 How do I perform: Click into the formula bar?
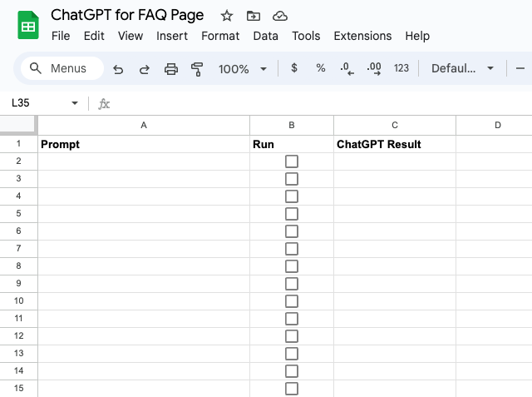319,103
